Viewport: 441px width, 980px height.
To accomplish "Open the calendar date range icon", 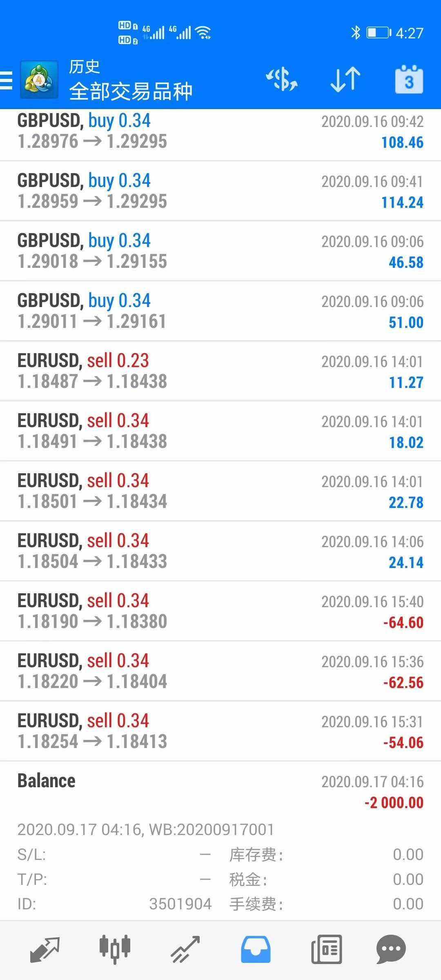I will click(x=409, y=79).
